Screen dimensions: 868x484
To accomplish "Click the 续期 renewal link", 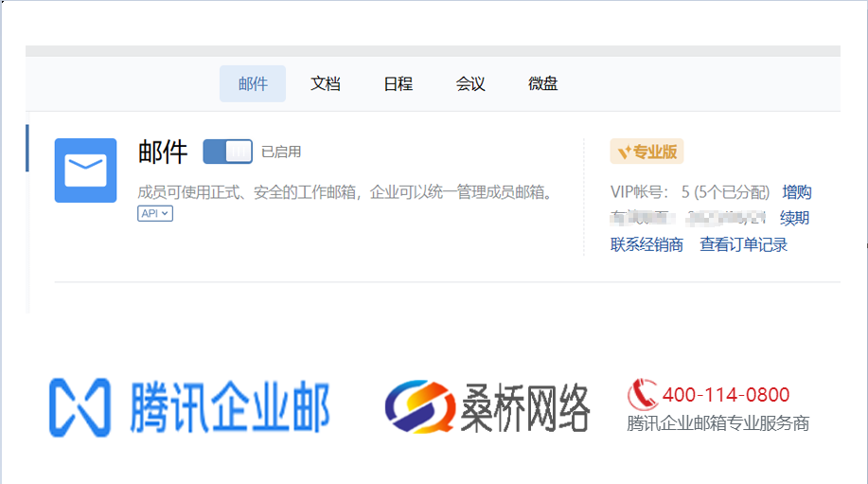I will coord(794,218).
